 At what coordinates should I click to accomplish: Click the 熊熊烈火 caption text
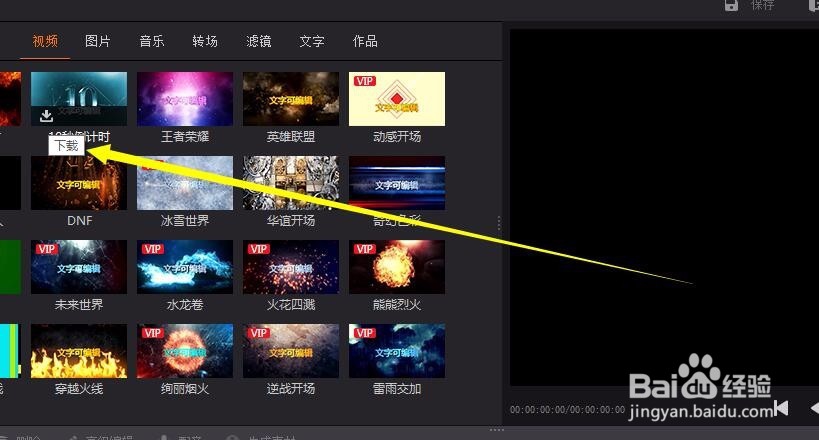pos(397,305)
